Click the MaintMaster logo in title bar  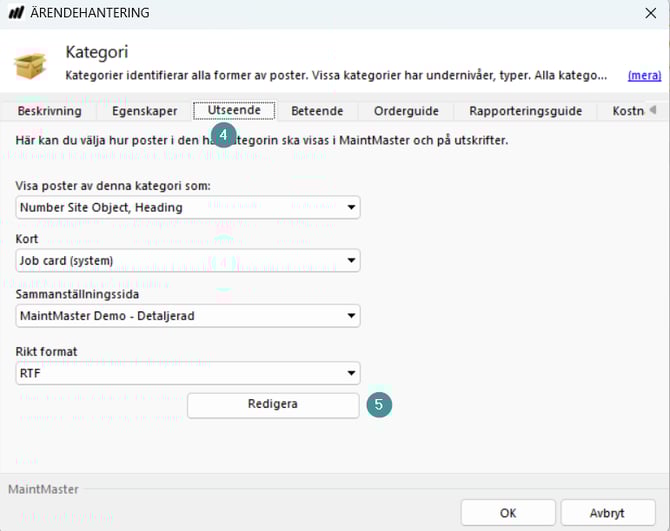pos(17,13)
